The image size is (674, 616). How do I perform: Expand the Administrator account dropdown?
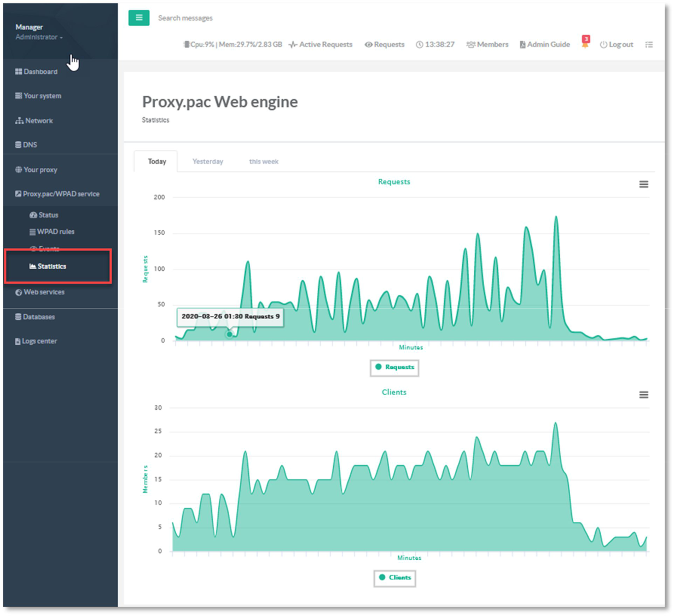coord(39,37)
